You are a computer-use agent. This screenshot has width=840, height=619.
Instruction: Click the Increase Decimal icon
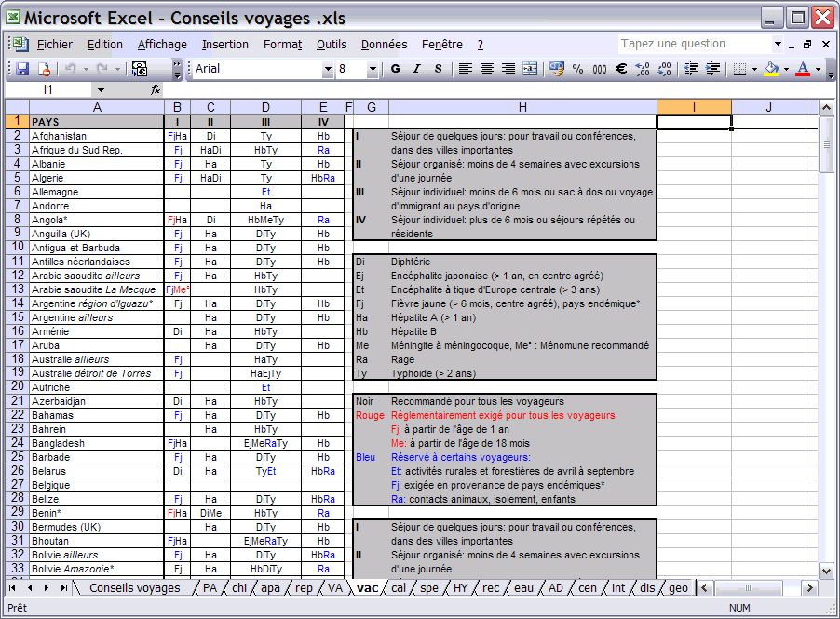(x=643, y=69)
